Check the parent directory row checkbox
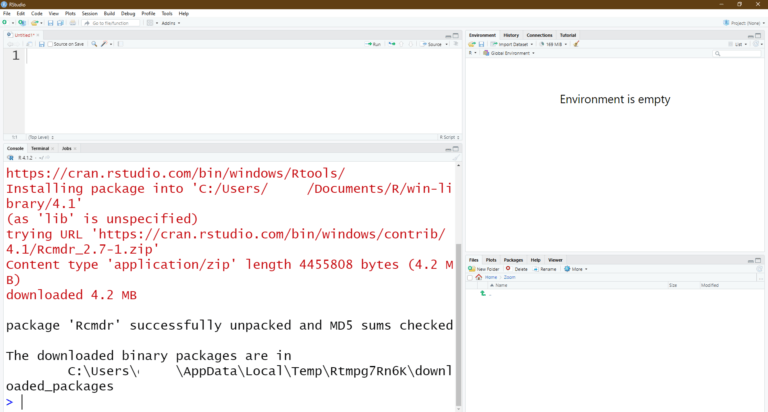Screen dimensions: 768x412 pos(471,294)
